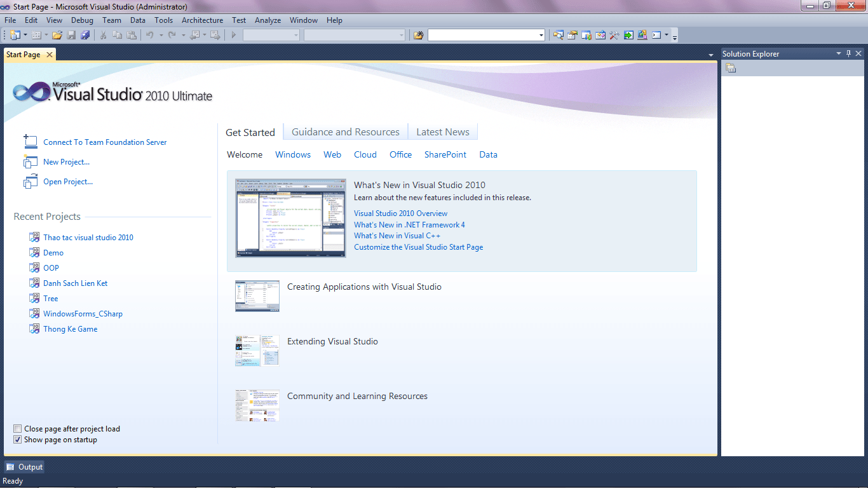The width and height of the screenshot is (868, 488).
Task: Open the Visual Studio 2010 Overview link
Action: 400,213
